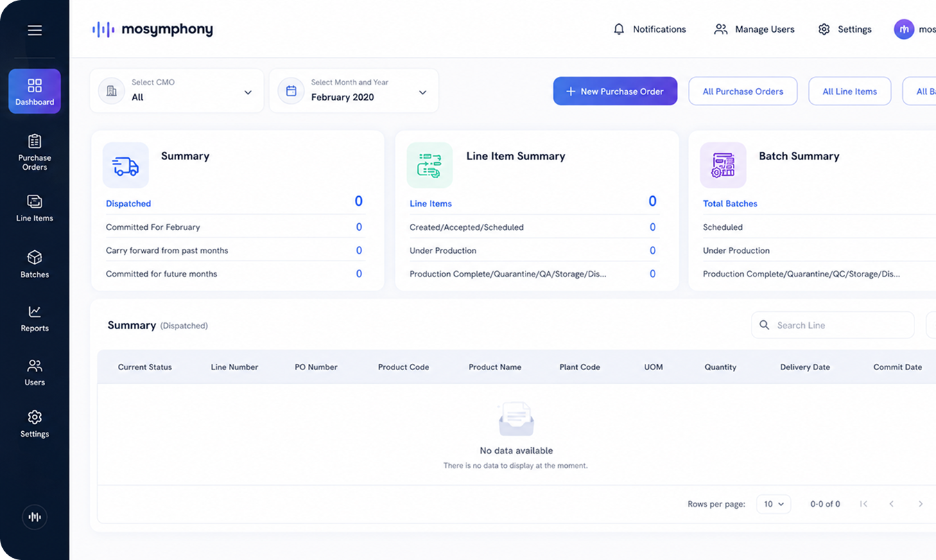Click the Notifications bell icon
936x560 pixels.
pos(619,29)
